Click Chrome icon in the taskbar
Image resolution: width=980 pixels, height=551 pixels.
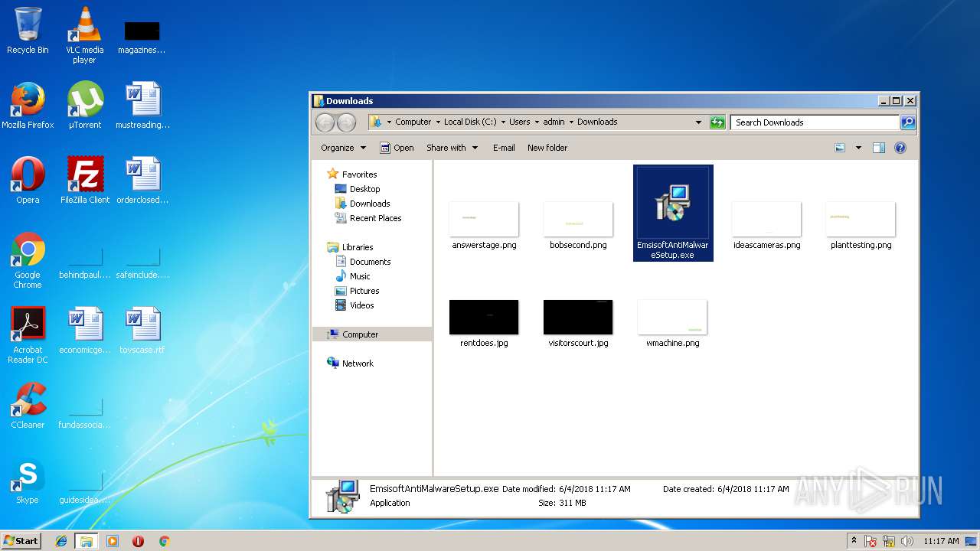click(x=164, y=541)
